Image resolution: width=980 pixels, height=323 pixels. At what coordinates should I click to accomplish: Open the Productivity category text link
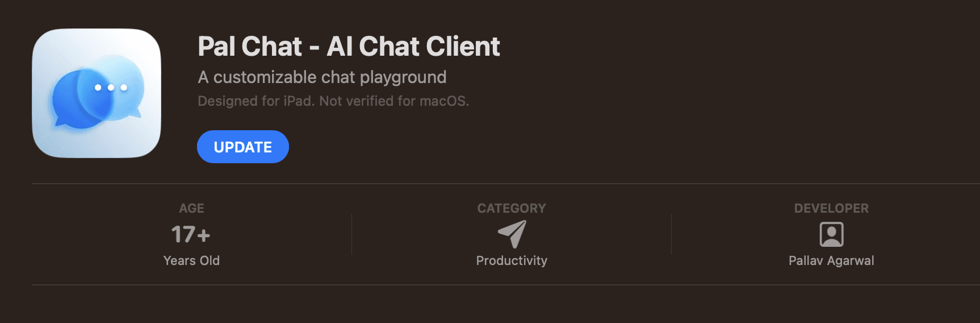[512, 260]
